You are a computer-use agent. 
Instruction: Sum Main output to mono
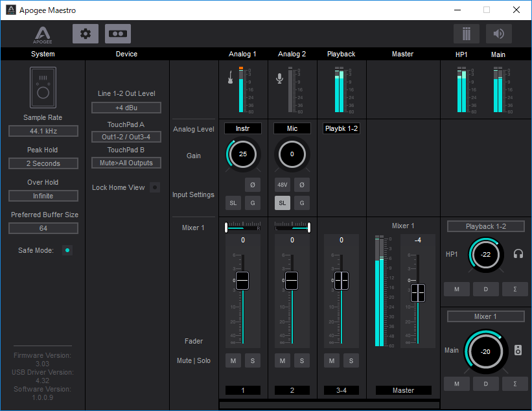coord(515,384)
